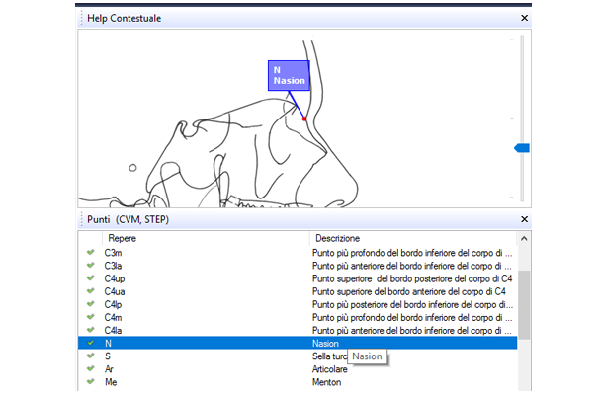
Task: Click the Help Contestuale panel title
Action: 124,18
